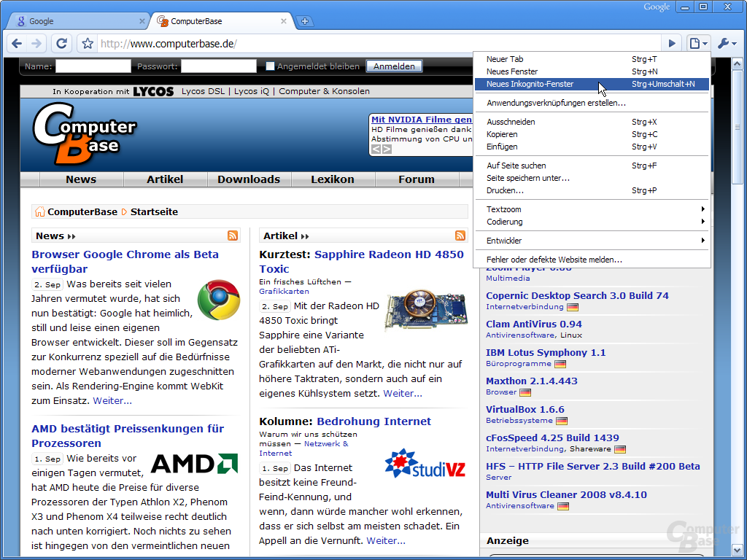
Task: Open the HFS HTTP File Server link
Action: 593,466
